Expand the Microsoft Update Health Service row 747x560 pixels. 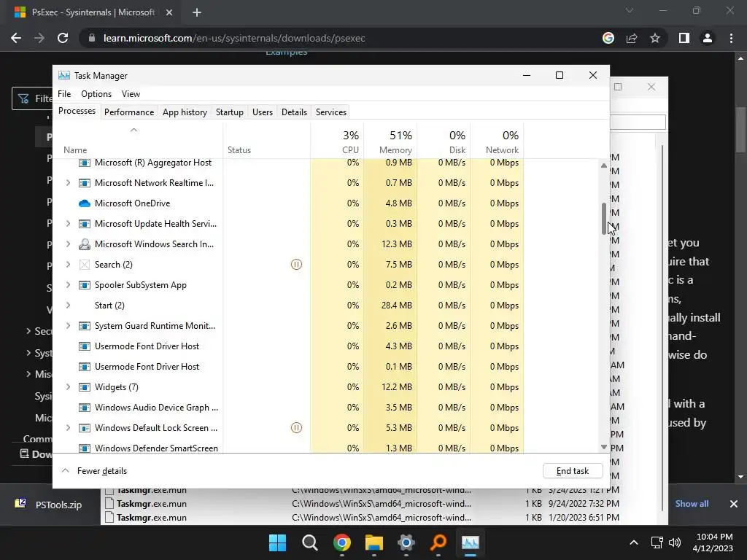coord(68,224)
